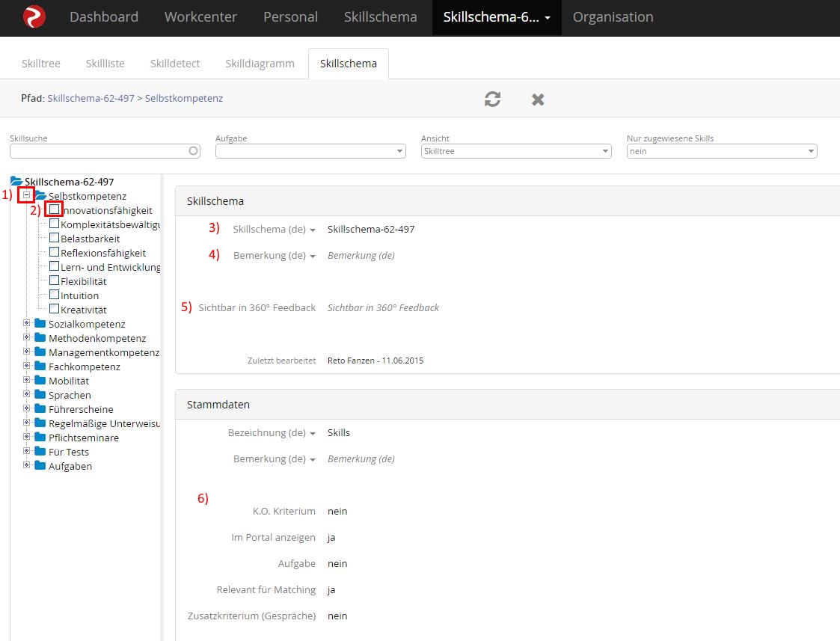Check the Innovationsfähigkeit checkbox
Viewport: 840px width, 641px height.
coord(54,209)
